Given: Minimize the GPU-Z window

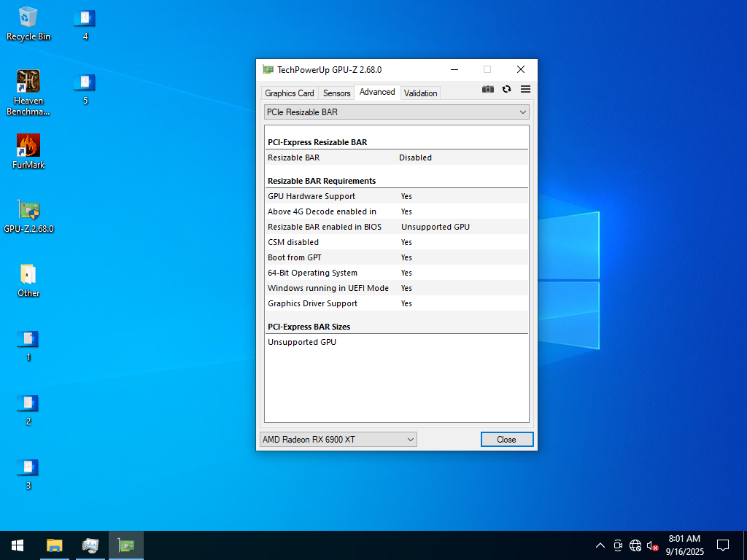Looking at the screenshot, I should [454, 69].
